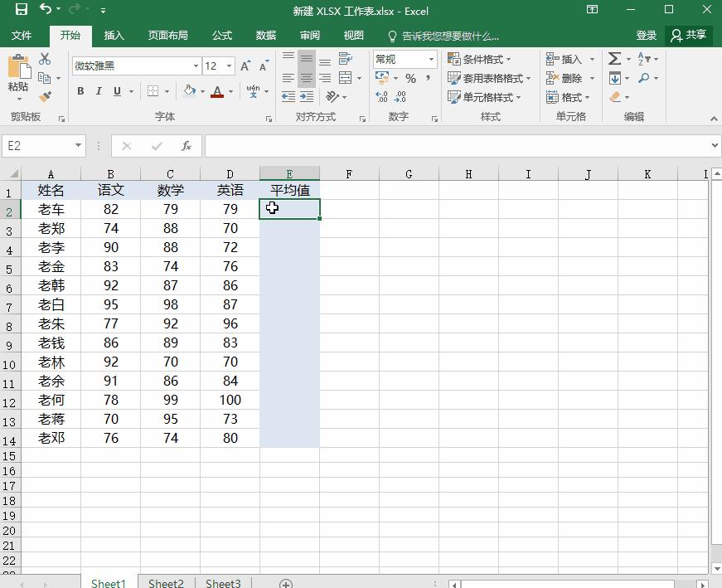Align text to vertical middle

click(307, 59)
